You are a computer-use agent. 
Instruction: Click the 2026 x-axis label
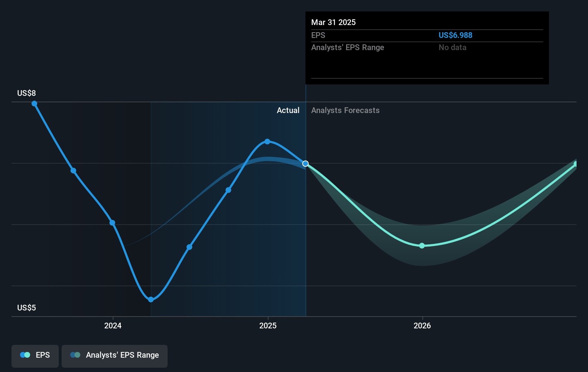click(422, 325)
